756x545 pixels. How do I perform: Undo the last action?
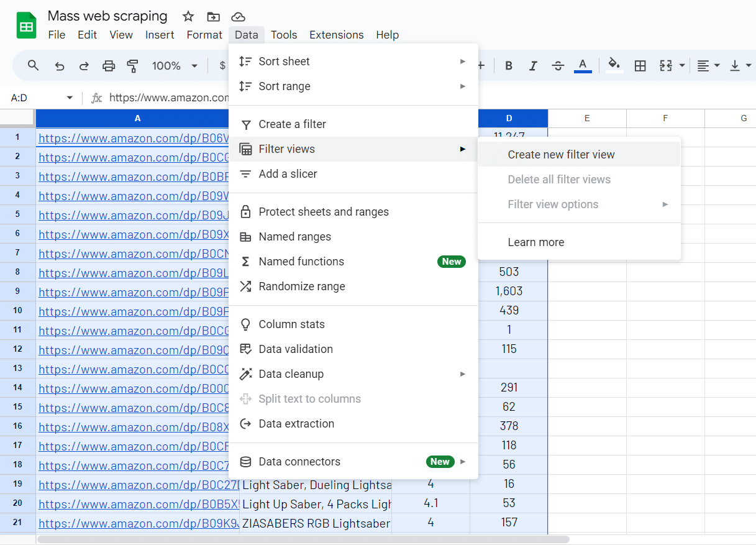tap(60, 66)
